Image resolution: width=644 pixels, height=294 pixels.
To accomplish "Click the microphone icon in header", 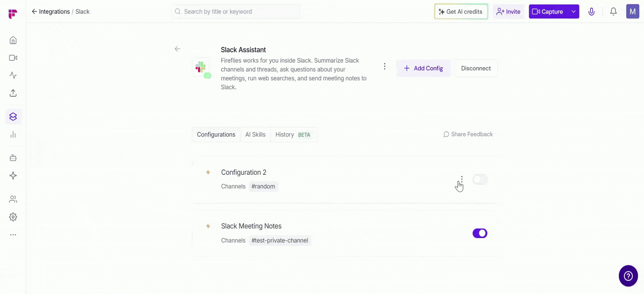I will [x=591, y=12].
